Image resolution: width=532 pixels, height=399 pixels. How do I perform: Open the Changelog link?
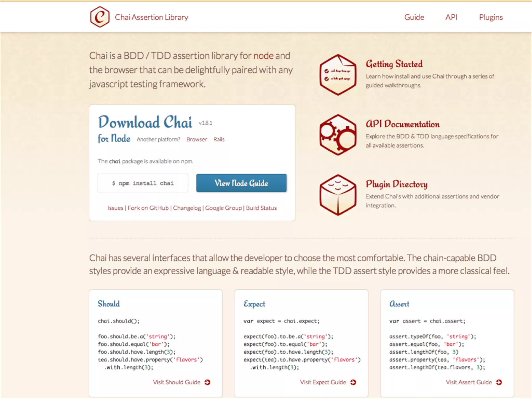tap(187, 208)
